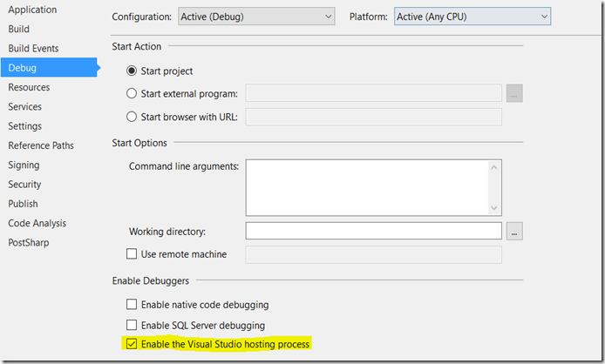The image size is (605, 364).
Task: Select the Start project radio button
Action: tap(133, 71)
